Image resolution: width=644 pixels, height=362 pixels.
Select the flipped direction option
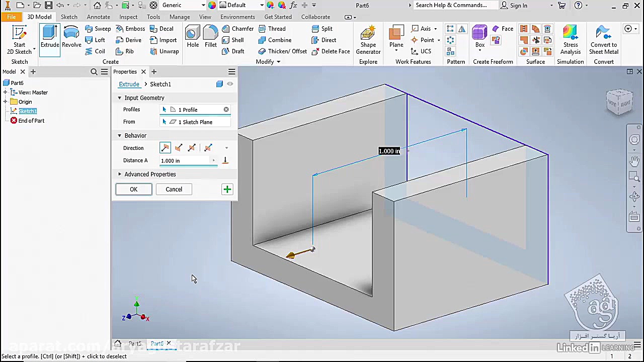point(179,148)
